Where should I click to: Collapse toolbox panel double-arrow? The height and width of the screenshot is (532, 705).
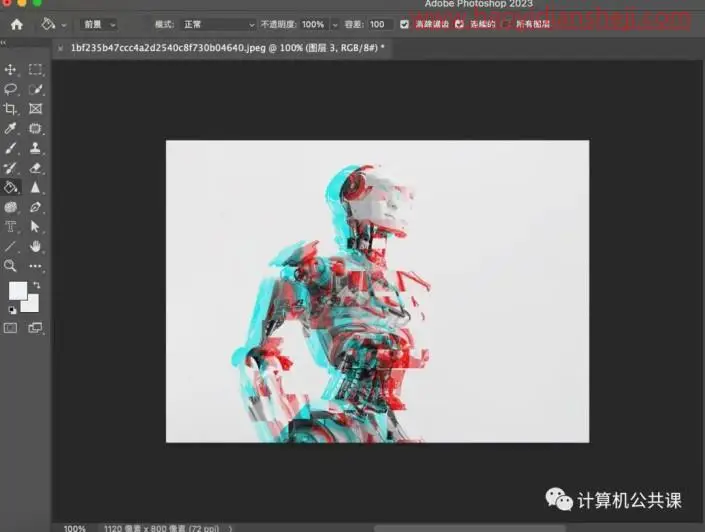[x=3, y=43]
